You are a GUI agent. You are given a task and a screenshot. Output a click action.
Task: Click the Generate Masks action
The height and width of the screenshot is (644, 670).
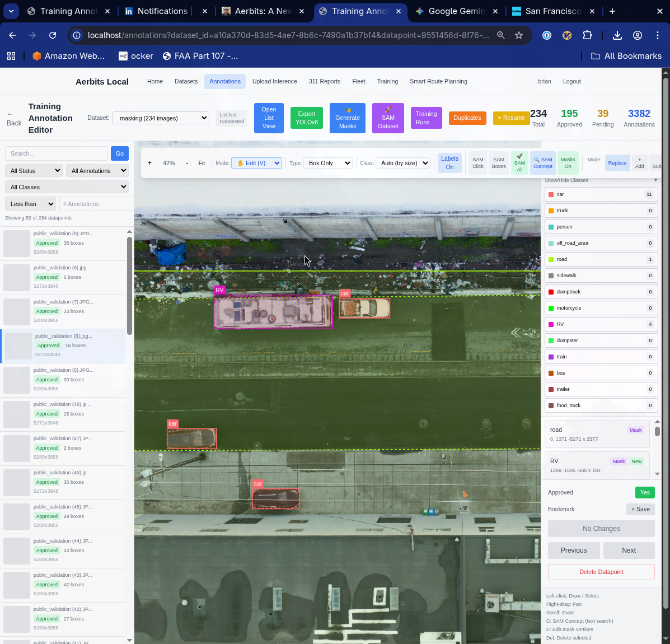click(x=347, y=118)
